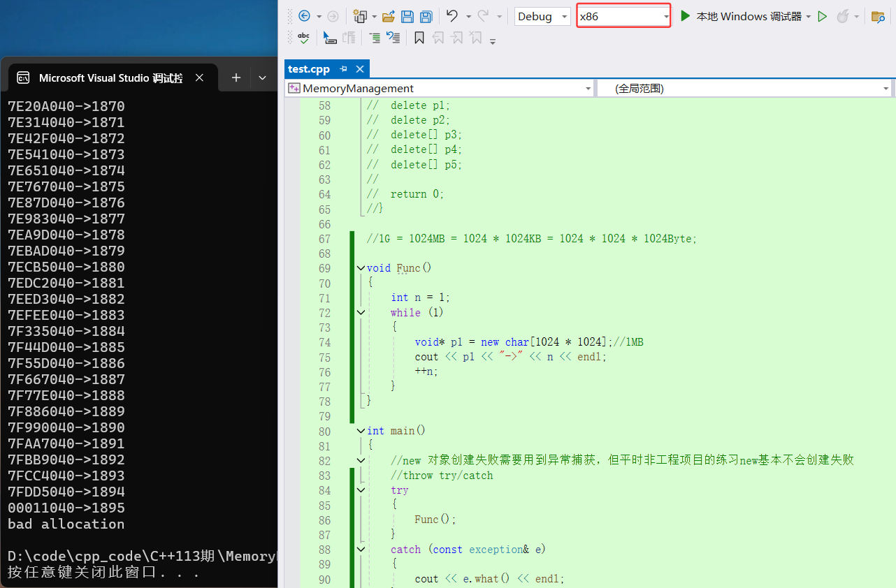Viewport: 896px width, 588px height.
Task: Click console line 7E20A040->1870
Action: click(66, 106)
